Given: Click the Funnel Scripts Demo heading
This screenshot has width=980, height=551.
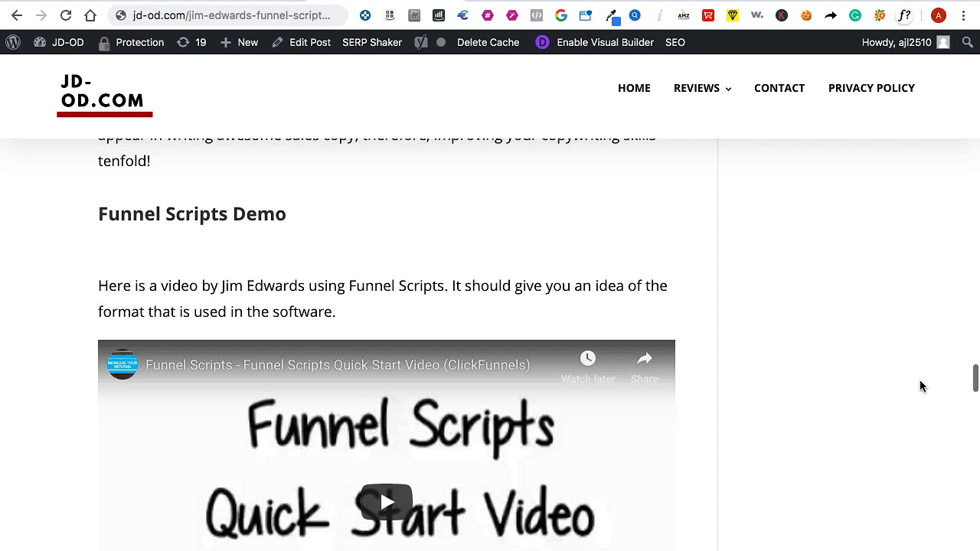Looking at the screenshot, I should pos(192,214).
